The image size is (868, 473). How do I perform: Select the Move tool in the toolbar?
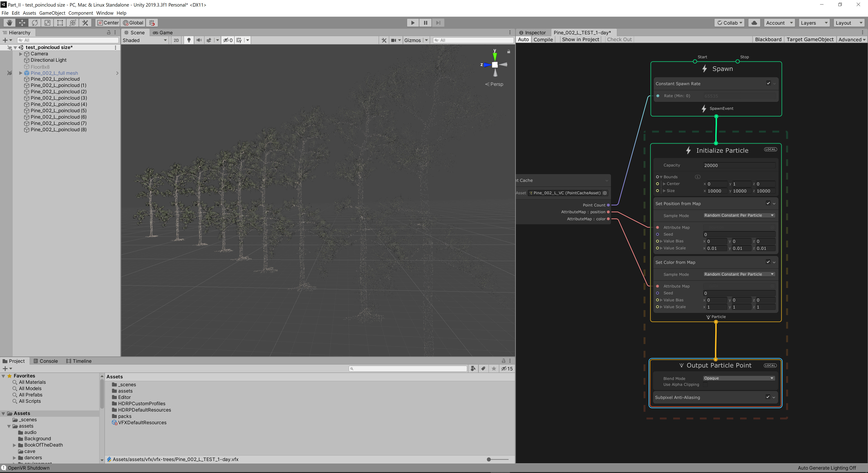(22, 23)
